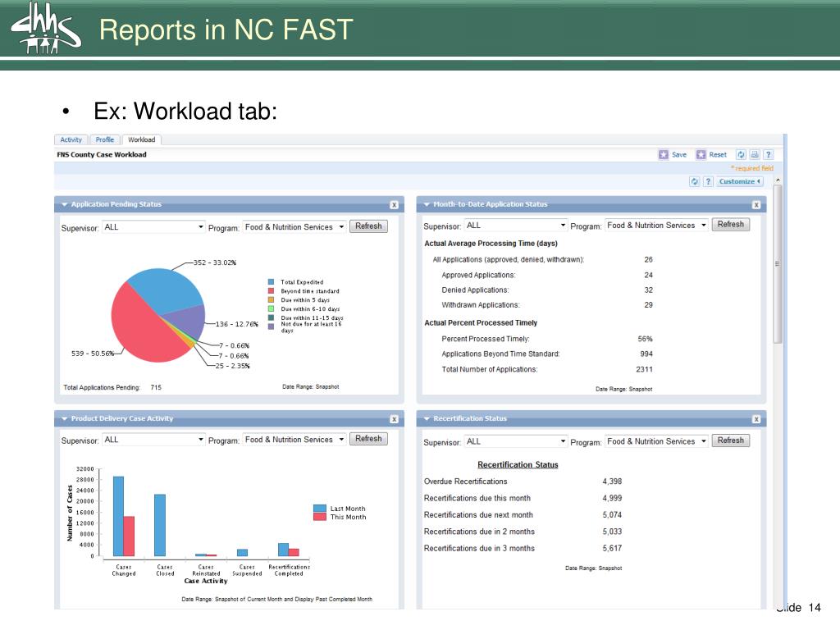Viewport: 840px width, 630px height.
Task: Click Refresh in Month-to-Date Application Status
Action: coord(731,225)
